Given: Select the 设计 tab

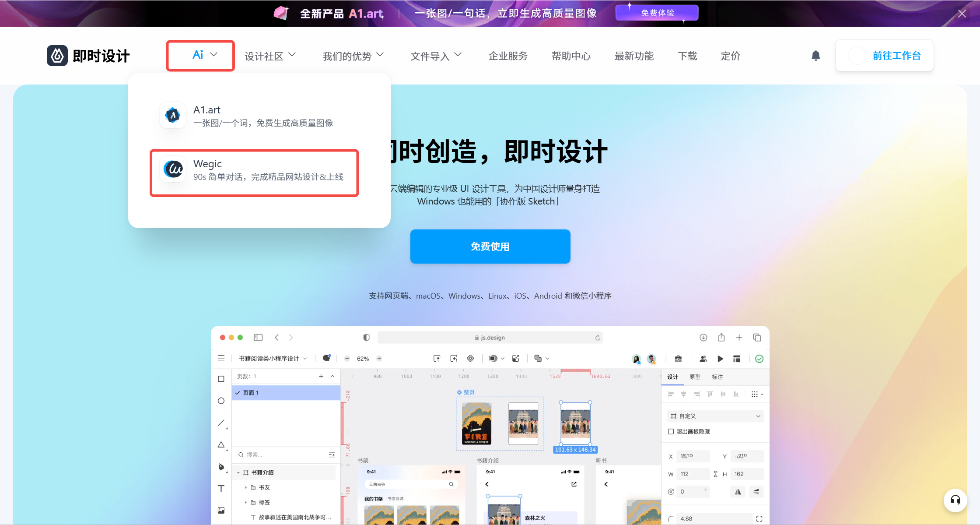Looking at the screenshot, I should click(x=672, y=377).
